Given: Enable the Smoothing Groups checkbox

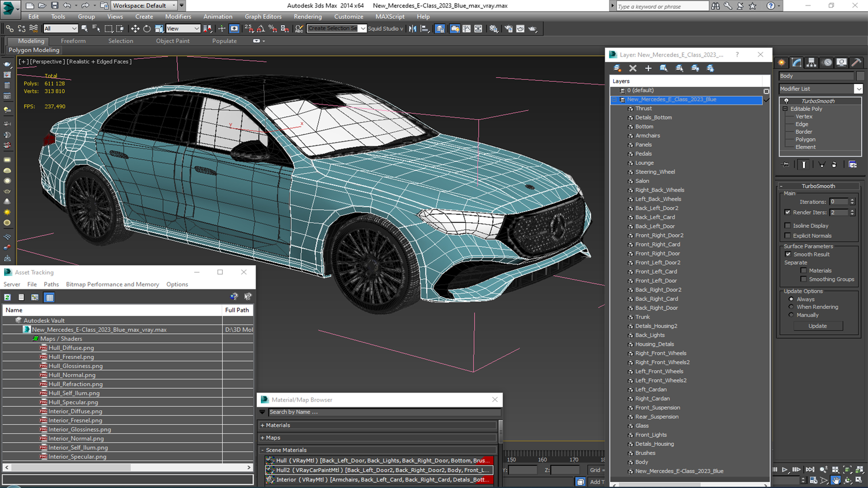Looking at the screenshot, I should tap(803, 279).
